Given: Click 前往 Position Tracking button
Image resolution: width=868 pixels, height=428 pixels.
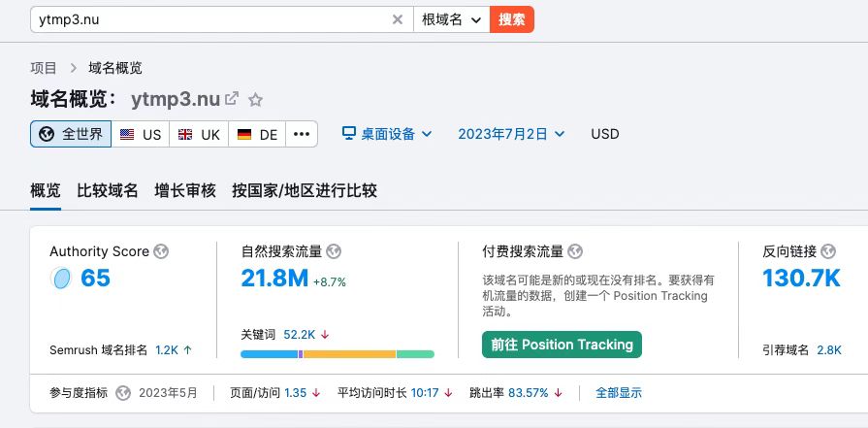Looking at the screenshot, I should click(x=562, y=345).
